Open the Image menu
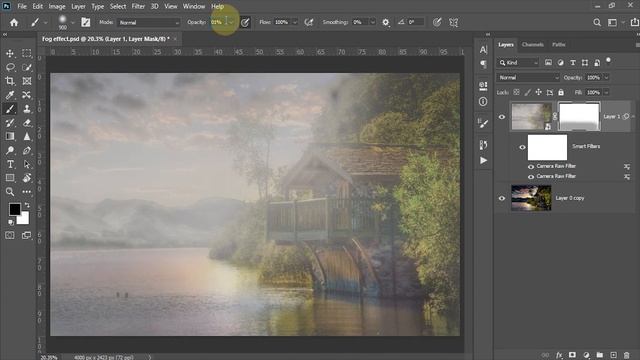The height and width of the screenshot is (360, 640). (57, 7)
